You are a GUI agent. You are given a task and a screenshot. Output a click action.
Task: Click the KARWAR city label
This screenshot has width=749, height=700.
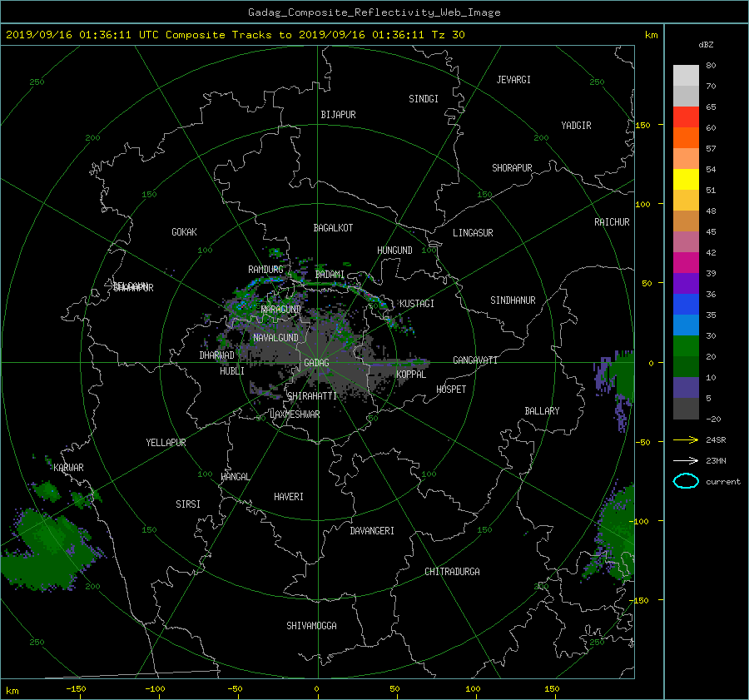69,468
